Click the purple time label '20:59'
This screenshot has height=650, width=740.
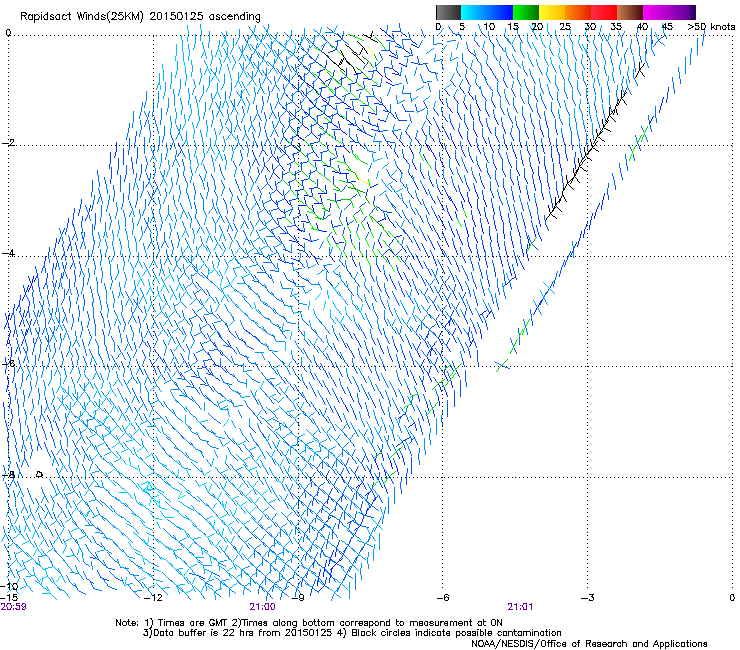[x=14, y=607]
